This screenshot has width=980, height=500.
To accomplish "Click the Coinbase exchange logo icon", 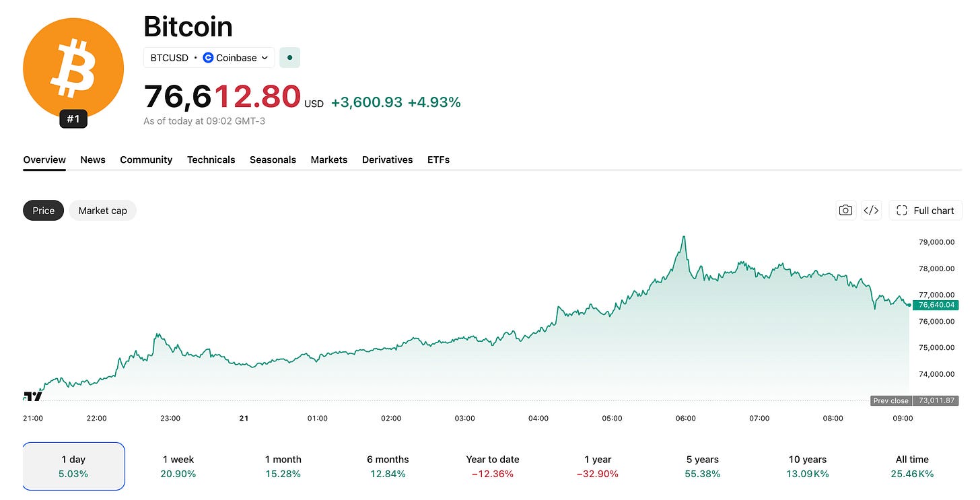I will click(208, 58).
